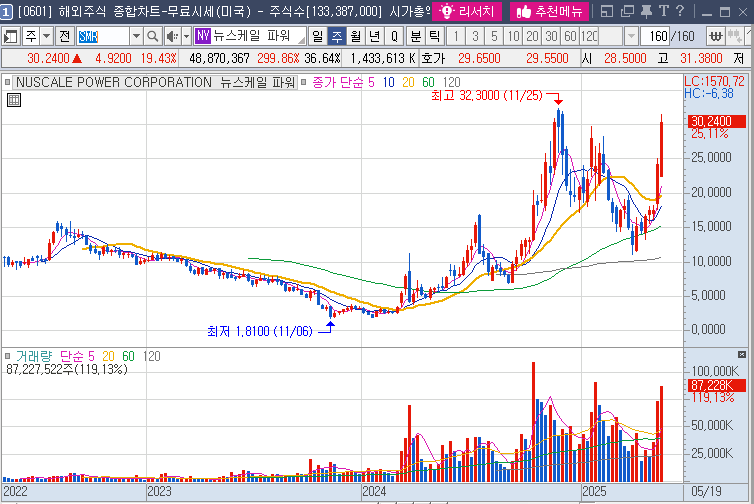The width and height of the screenshot is (754, 504).
Task: Click the red 30.2400 current price tag
Action: click(716, 121)
